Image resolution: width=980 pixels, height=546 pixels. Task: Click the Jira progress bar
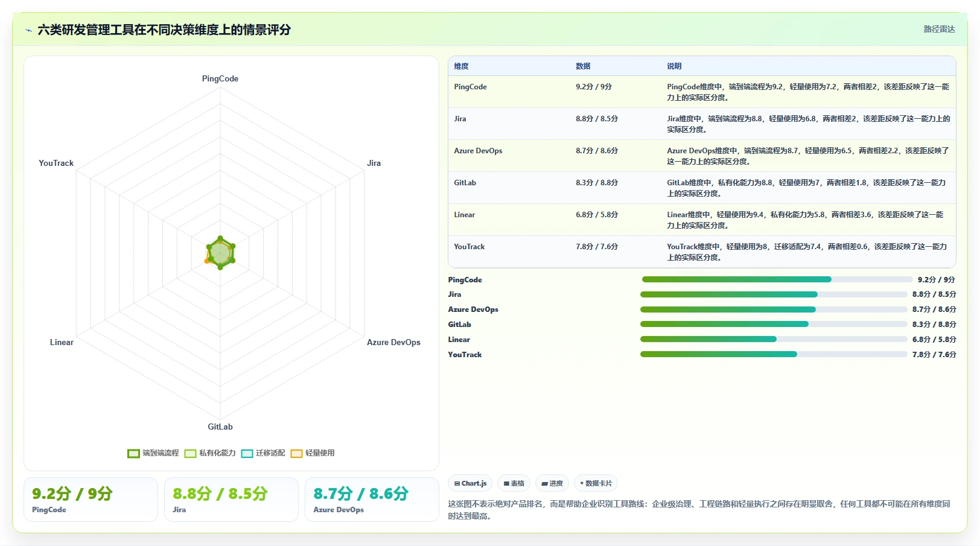tap(774, 294)
